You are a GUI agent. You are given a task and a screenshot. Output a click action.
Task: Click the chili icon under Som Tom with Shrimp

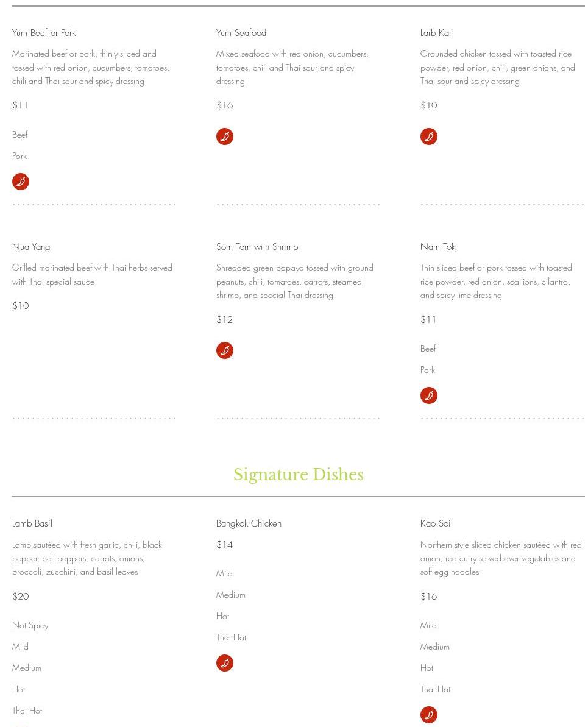(224, 350)
